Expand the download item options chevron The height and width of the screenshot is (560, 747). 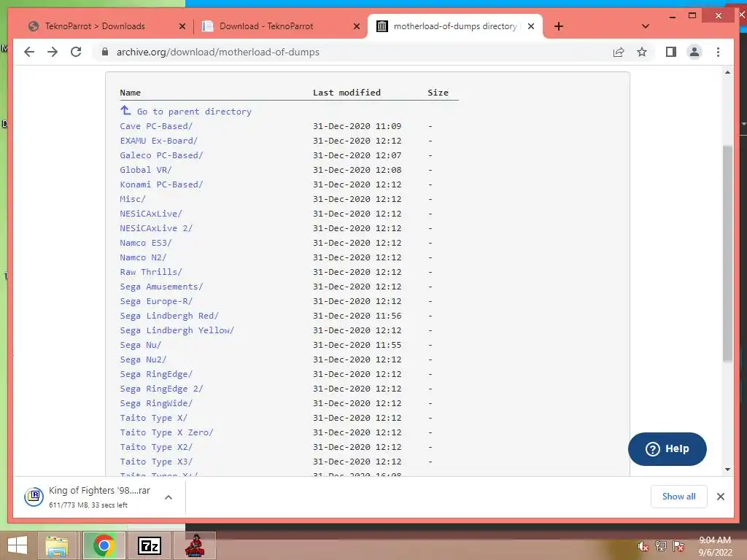[x=169, y=497]
